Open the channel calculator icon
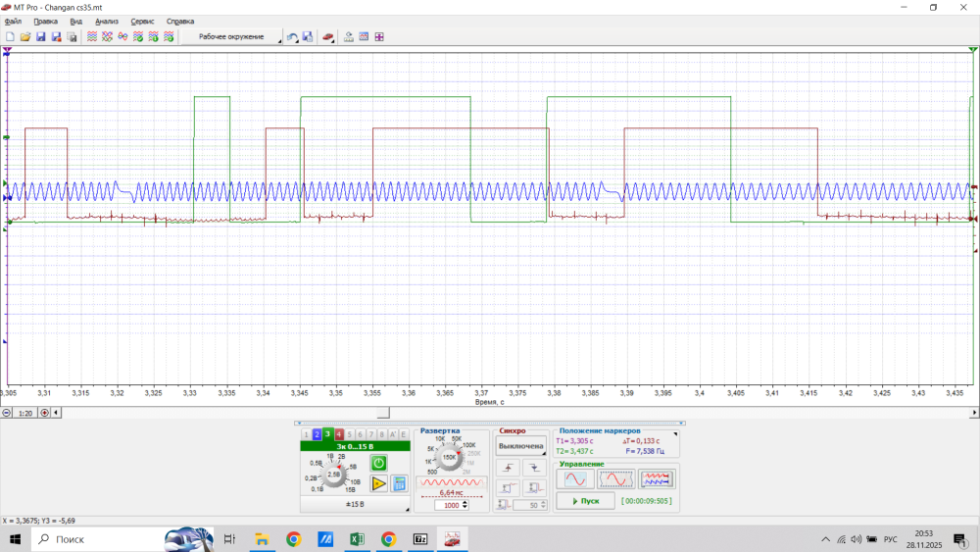The image size is (980, 552). [400, 483]
